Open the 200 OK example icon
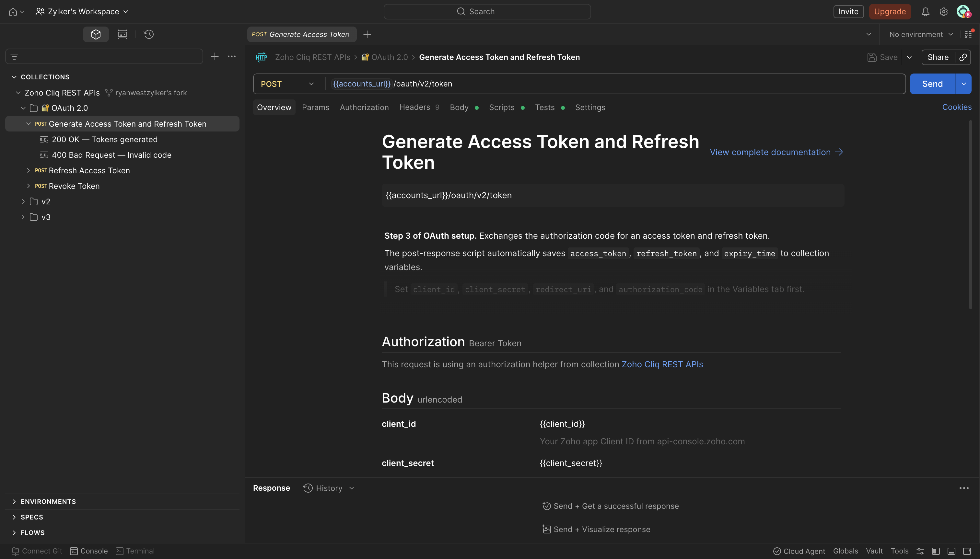The width and height of the screenshot is (980, 559). [x=44, y=139]
